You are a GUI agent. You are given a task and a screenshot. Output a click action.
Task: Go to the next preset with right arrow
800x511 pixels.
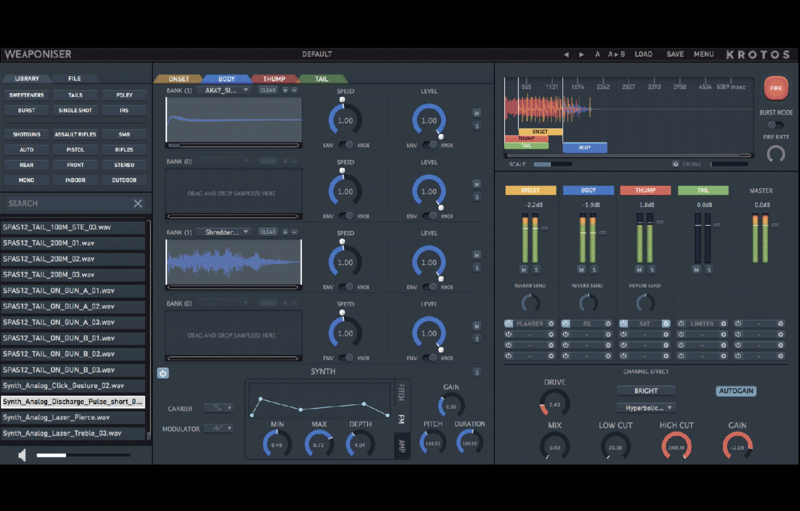point(582,55)
